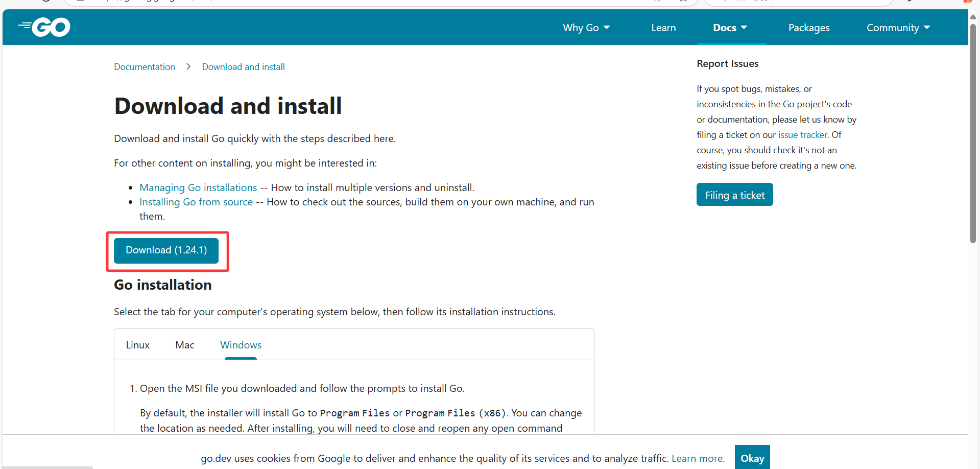Click the Report Issues heading
Screen dimensions: 980x469
point(727,63)
